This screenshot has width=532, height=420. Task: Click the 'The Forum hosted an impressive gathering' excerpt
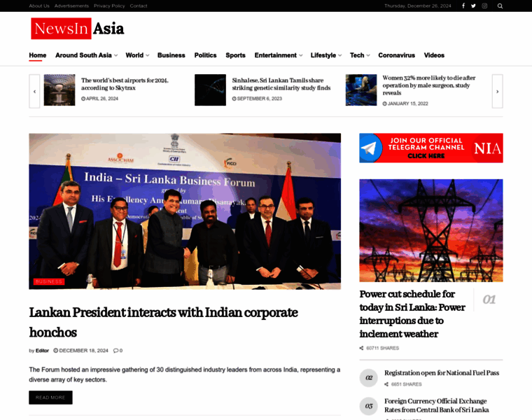185,374
